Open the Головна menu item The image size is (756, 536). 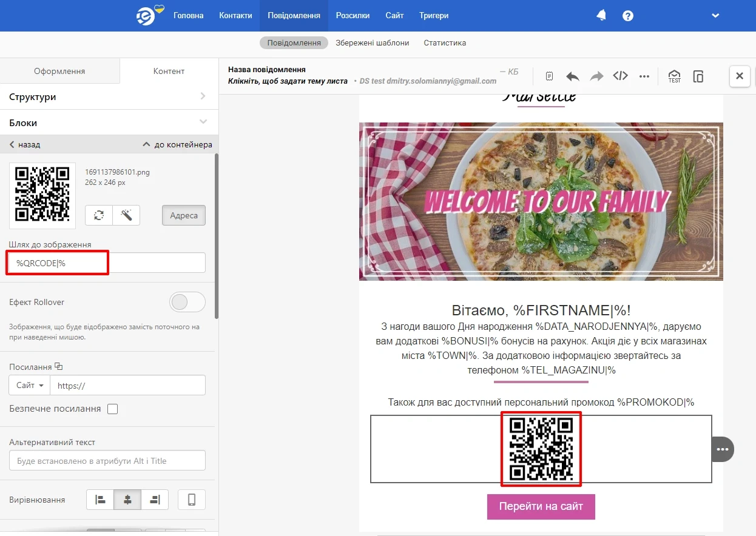(x=189, y=16)
